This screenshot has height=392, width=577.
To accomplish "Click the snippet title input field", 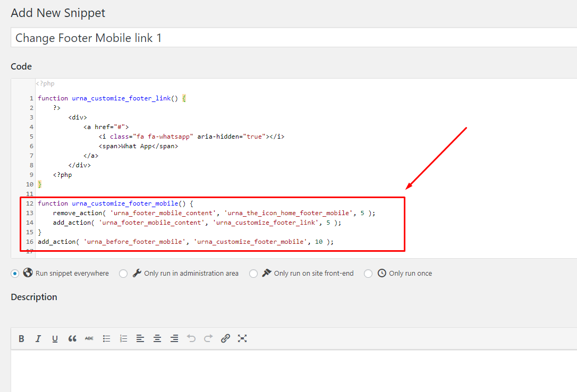I will pyautogui.click(x=294, y=38).
